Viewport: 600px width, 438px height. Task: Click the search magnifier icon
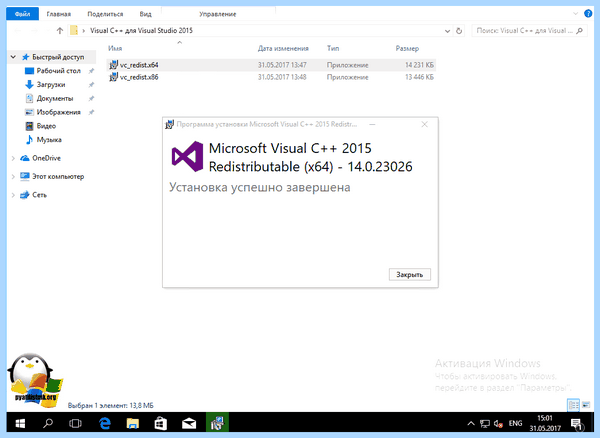[580, 31]
